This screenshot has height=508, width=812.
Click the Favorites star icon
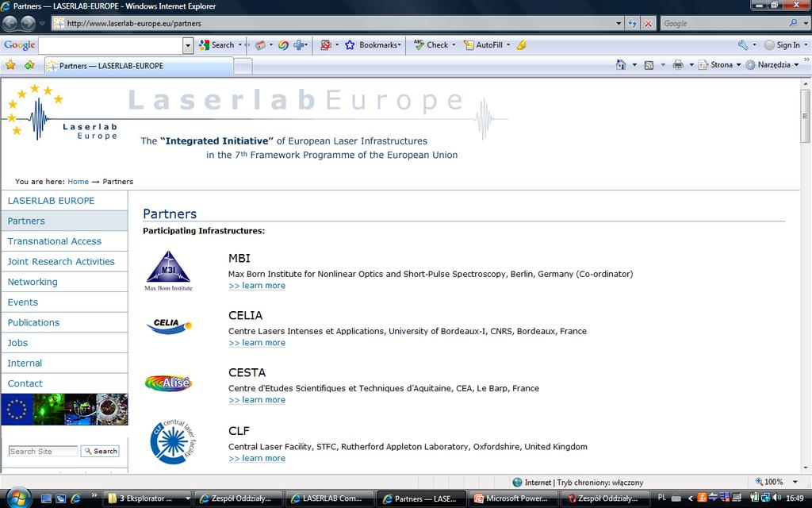(10, 65)
